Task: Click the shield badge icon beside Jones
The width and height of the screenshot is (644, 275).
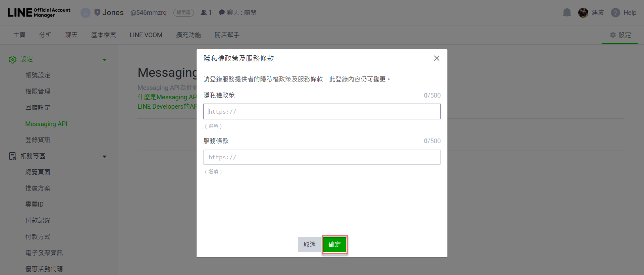Action: click(x=97, y=12)
